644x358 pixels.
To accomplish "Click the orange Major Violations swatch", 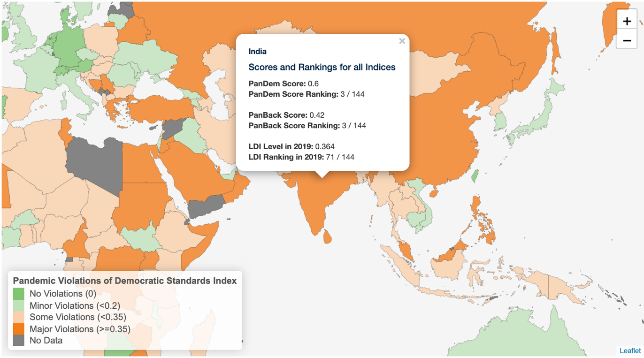I will [x=18, y=329].
